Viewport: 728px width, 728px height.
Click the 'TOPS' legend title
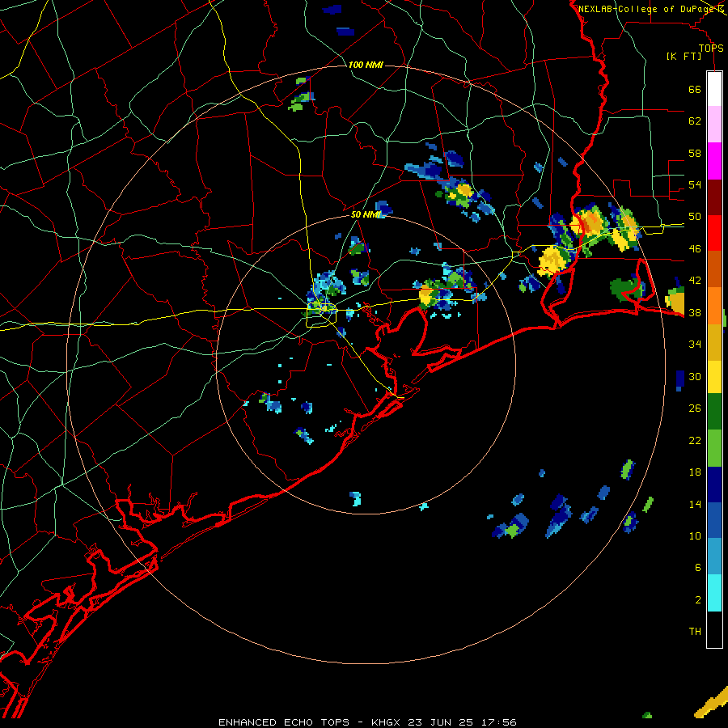tap(711, 48)
